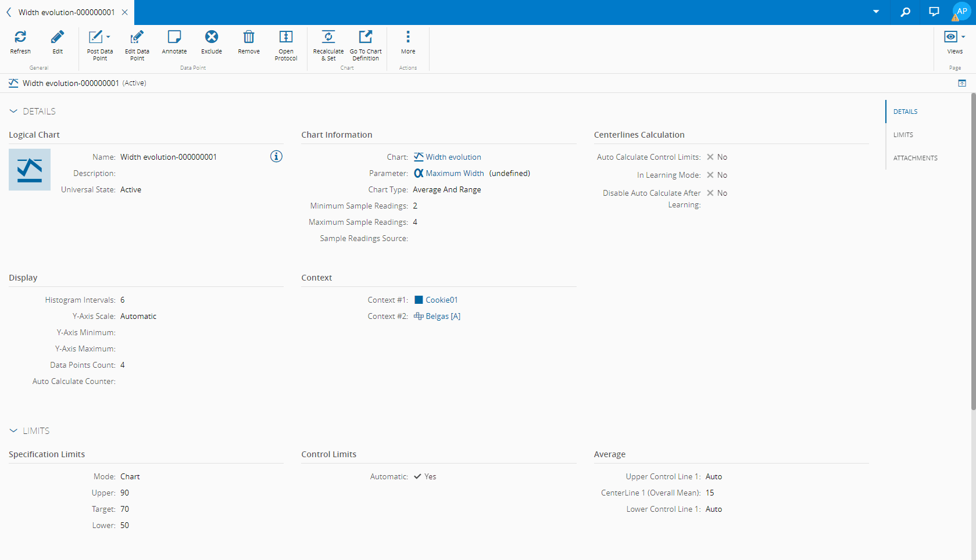This screenshot has height=560, width=976.
Task: Open Protocol from the toolbar
Action: tap(286, 37)
